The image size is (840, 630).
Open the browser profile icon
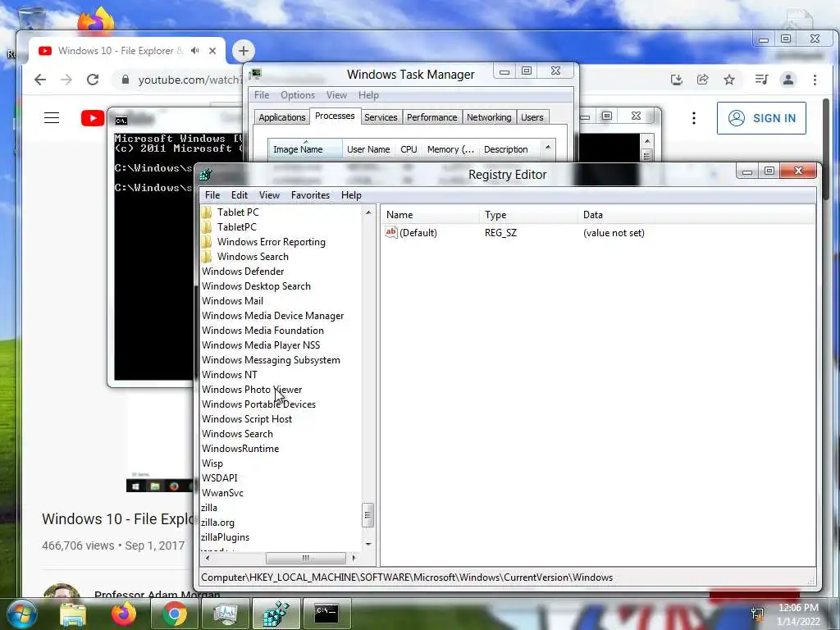pos(788,80)
